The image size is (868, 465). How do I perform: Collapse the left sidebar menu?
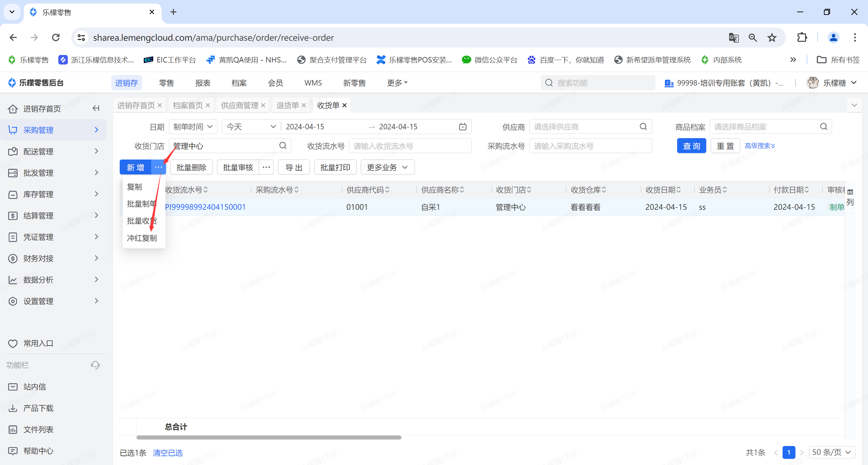[96, 108]
